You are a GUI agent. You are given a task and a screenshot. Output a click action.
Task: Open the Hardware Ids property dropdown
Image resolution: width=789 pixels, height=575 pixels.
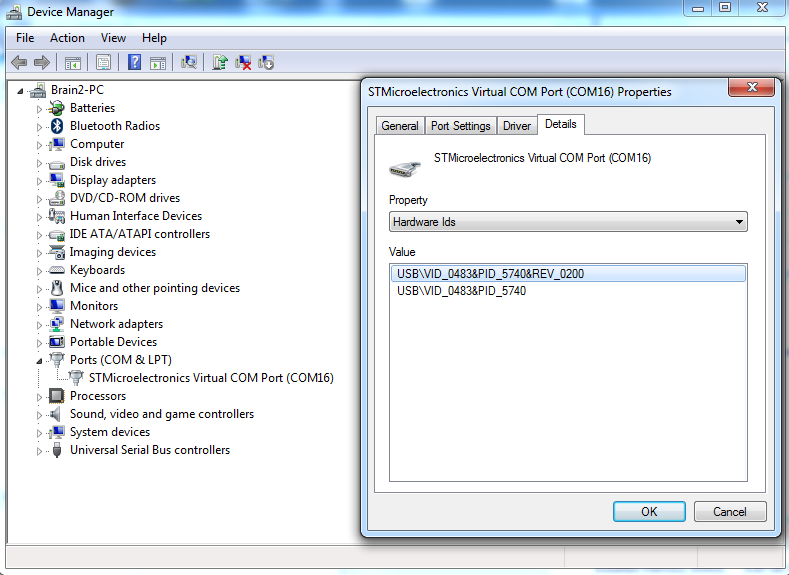(568, 222)
